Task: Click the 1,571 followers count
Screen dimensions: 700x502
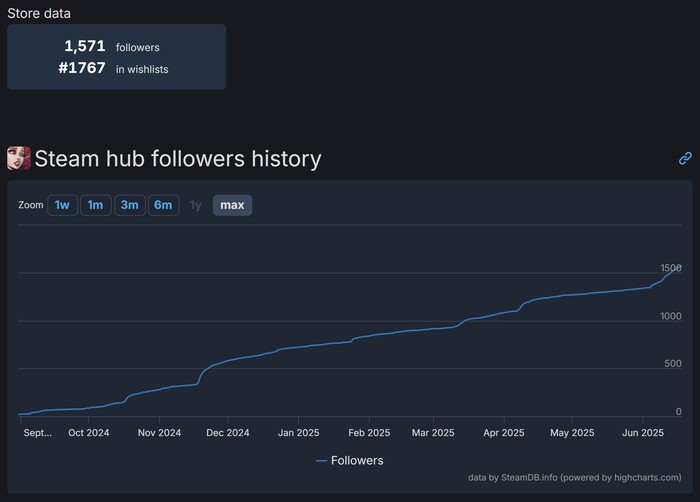Action: [x=85, y=46]
